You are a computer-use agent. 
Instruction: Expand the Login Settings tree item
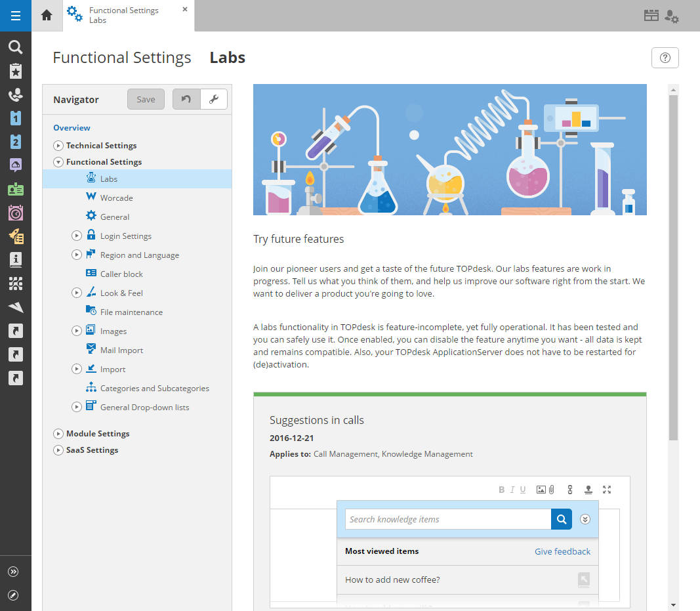pyautogui.click(x=77, y=236)
